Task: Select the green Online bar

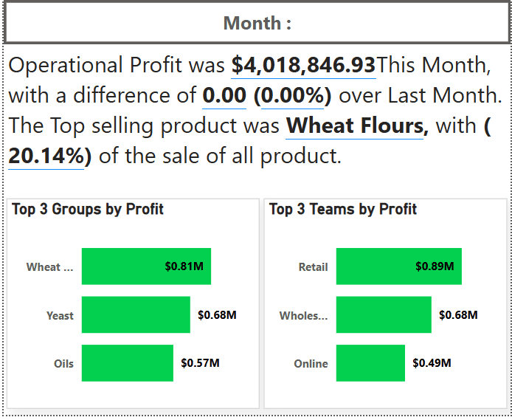Action: [370, 363]
